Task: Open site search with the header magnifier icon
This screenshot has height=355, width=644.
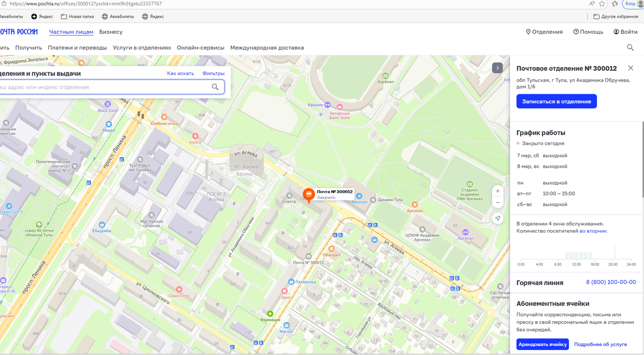Action: (x=631, y=48)
